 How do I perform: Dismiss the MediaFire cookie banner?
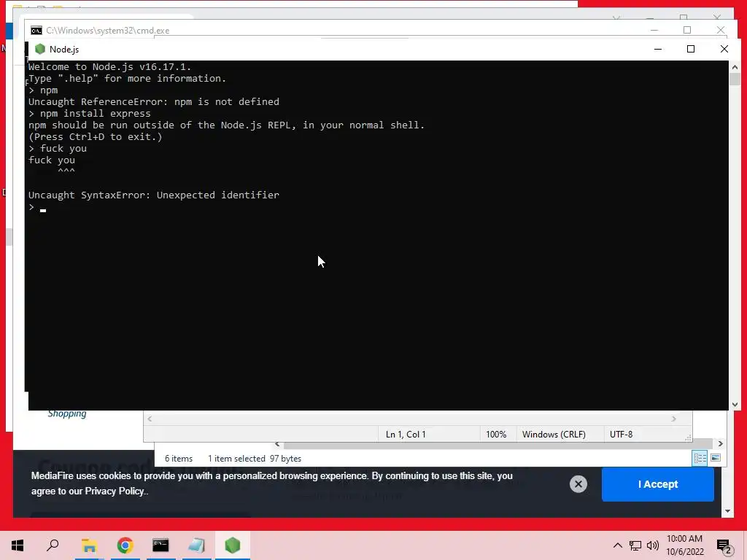578,484
